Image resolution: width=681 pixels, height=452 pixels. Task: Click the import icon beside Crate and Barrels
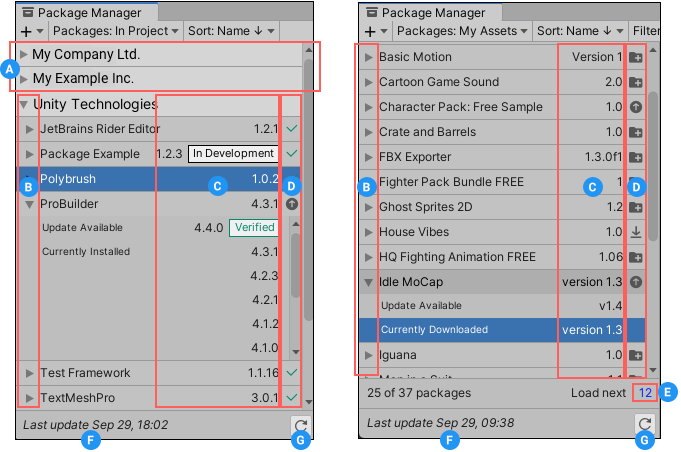click(x=636, y=132)
